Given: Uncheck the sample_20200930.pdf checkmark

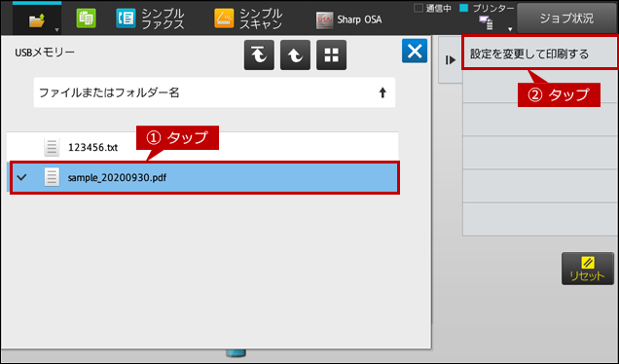Looking at the screenshot, I should coord(22,177).
